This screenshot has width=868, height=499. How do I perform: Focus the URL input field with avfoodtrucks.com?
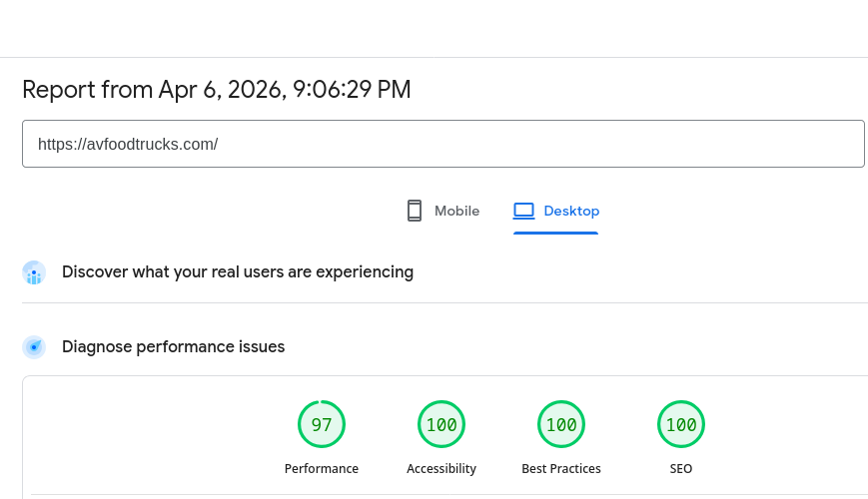[x=442, y=144]
